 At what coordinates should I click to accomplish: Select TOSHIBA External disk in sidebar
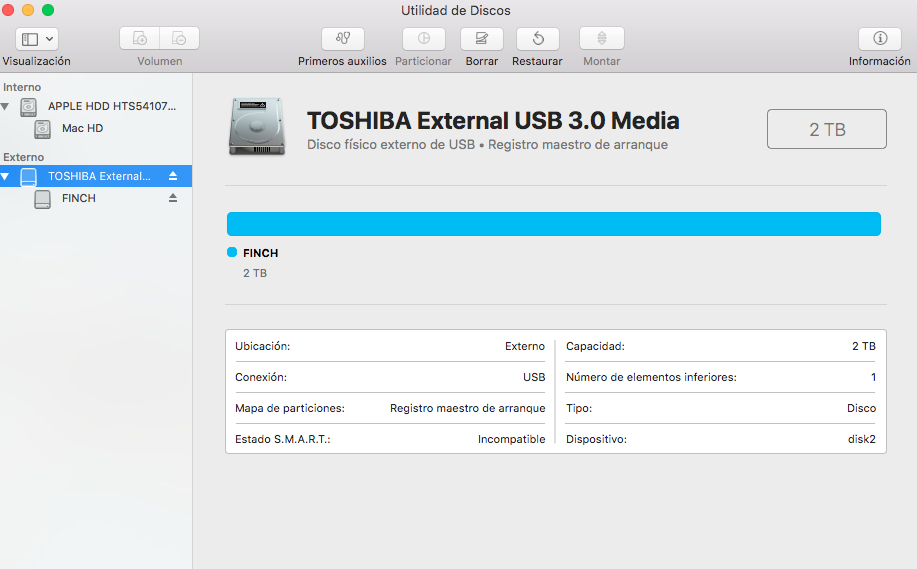96,176
